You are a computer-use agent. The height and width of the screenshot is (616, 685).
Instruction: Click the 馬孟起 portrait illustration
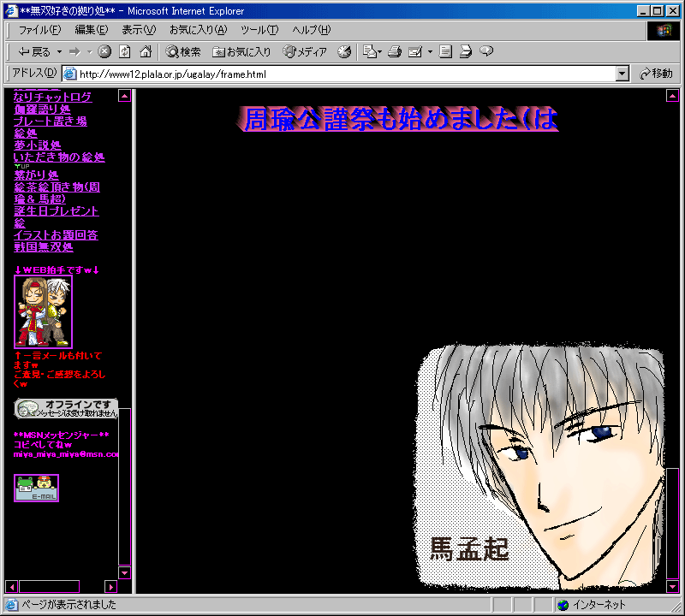point(539,466)
